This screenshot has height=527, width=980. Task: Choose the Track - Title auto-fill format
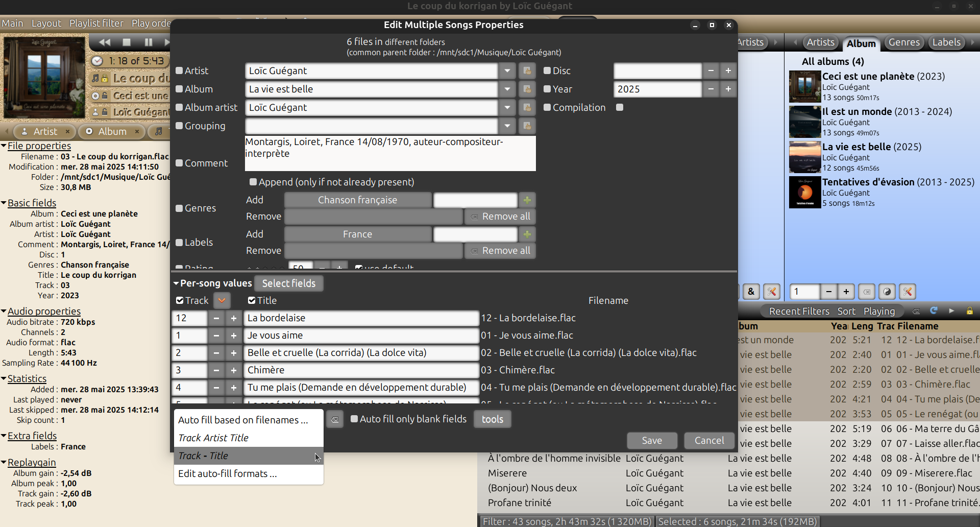click(249, 456)
